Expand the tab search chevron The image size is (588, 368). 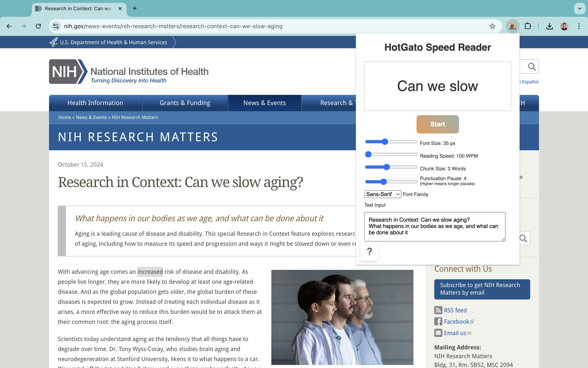[580, 9]
